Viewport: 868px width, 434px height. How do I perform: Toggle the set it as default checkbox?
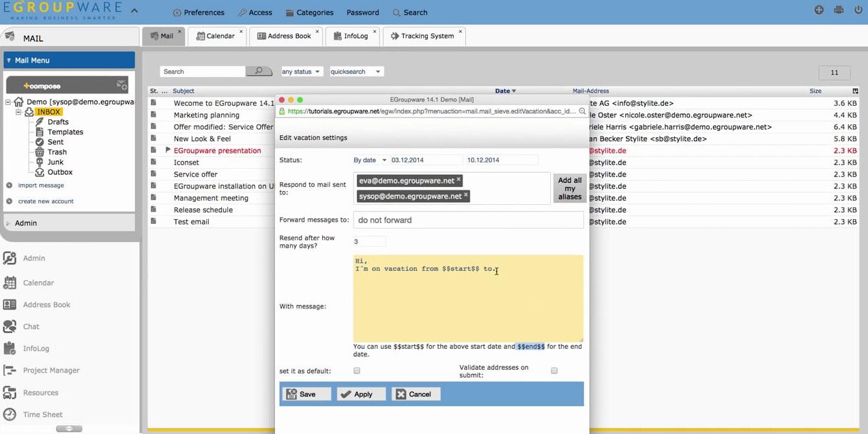(x=357, y=371)
